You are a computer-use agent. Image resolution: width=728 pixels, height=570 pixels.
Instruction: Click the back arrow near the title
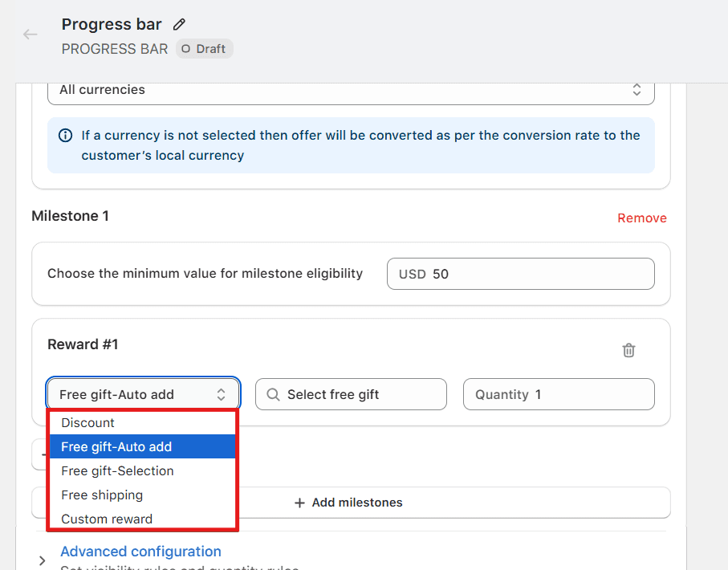[x=29, y=35]
